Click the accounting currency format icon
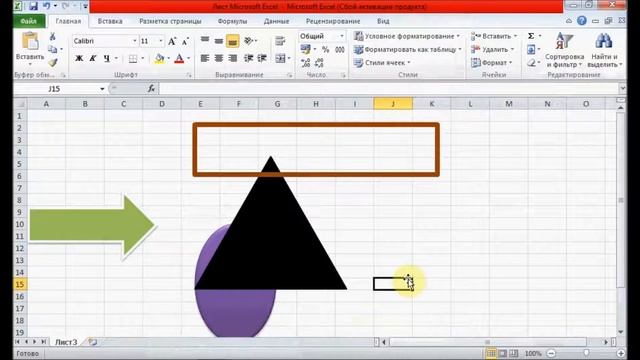The image size is (640, 360). tap(305, 49)
